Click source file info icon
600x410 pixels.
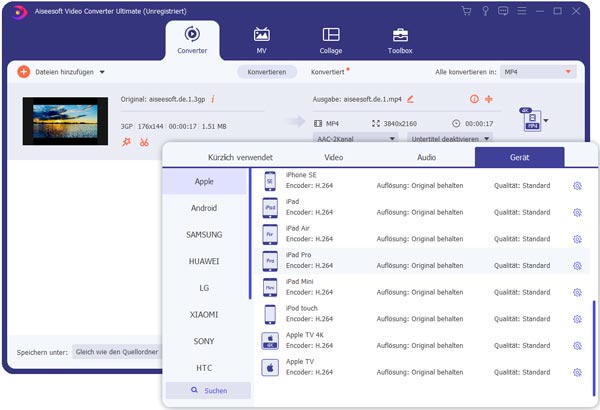click(212, 99)
